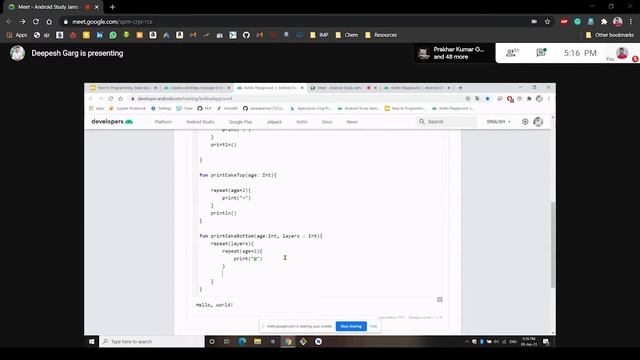Viewport: 640px width, 360px height.
Task: Reload the Meet page
Action: click(36, 22)
